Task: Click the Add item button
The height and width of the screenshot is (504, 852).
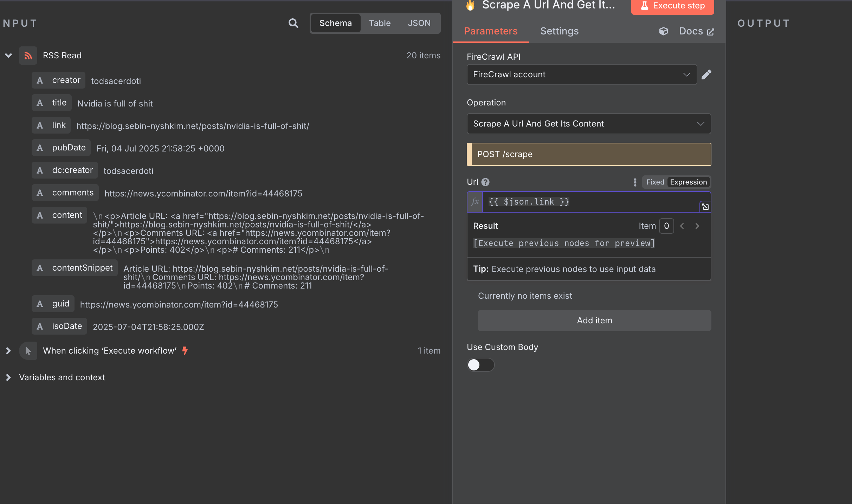Action: (594, 321)
